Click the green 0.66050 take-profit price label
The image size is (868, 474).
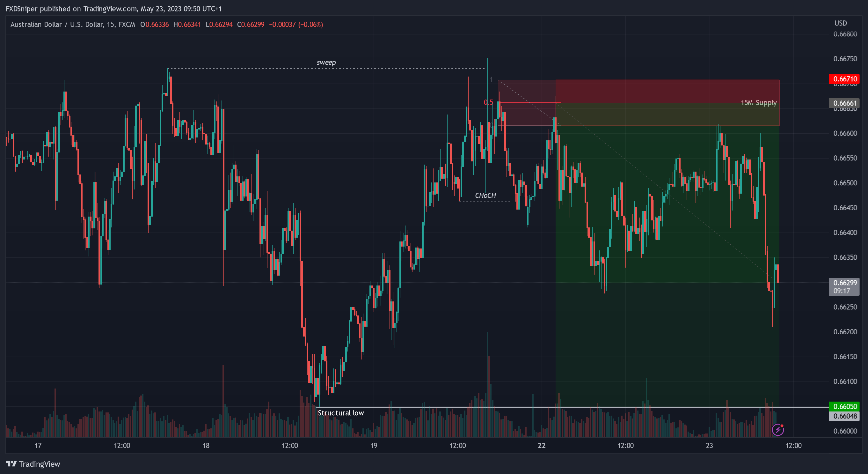point(844,406)
